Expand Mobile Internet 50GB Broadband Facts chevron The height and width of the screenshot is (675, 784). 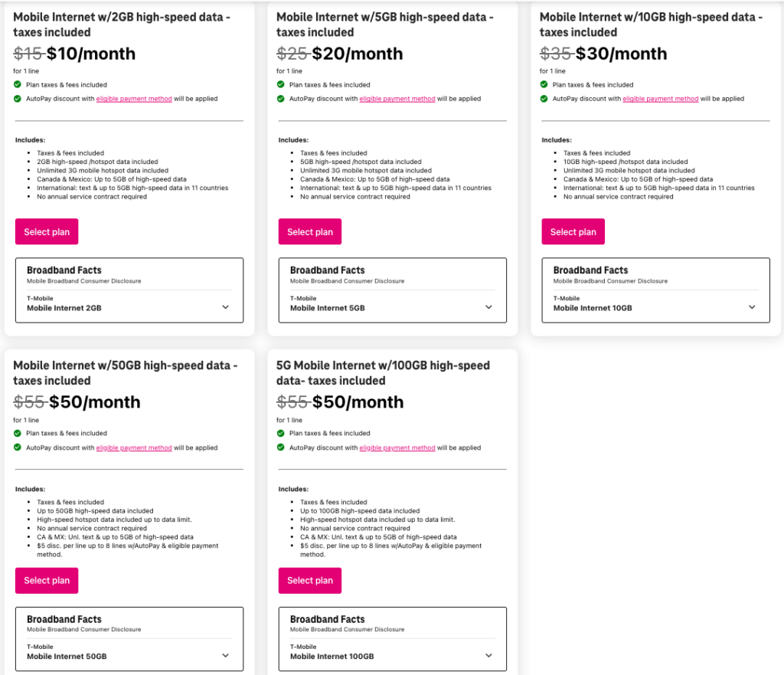[226, 656]
